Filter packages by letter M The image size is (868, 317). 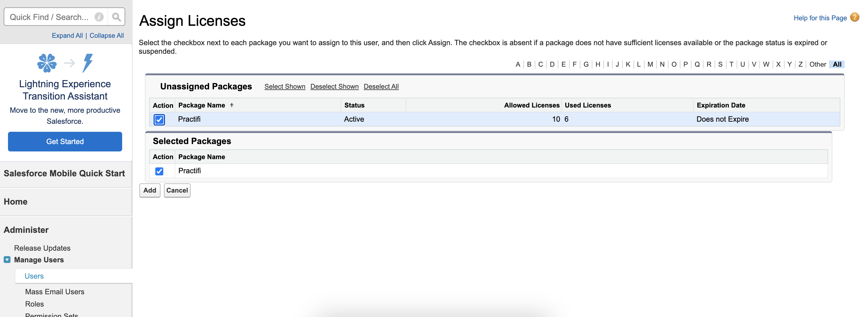point(650,65)
